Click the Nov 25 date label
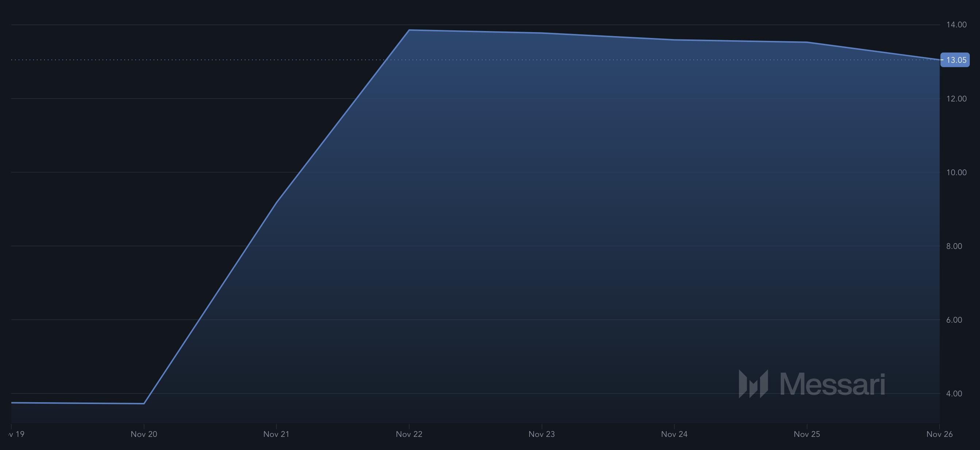Image resolution: width=980 pixels, height=450 pixels. pyautogui.click(x=807, y=434)
